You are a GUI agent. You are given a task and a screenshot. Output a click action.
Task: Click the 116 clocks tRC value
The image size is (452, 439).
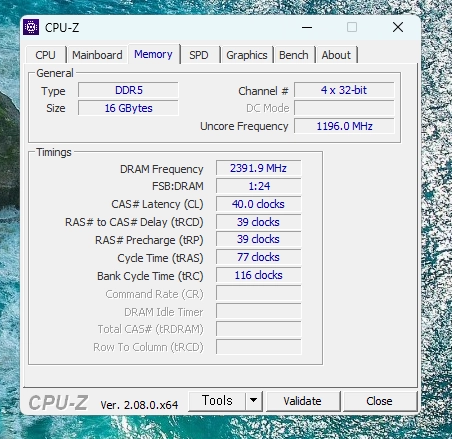click(258, 275)
